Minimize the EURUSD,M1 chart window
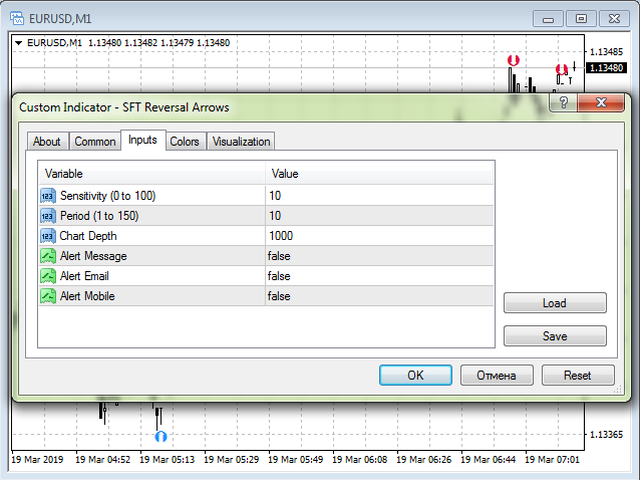 click(549, 19)
